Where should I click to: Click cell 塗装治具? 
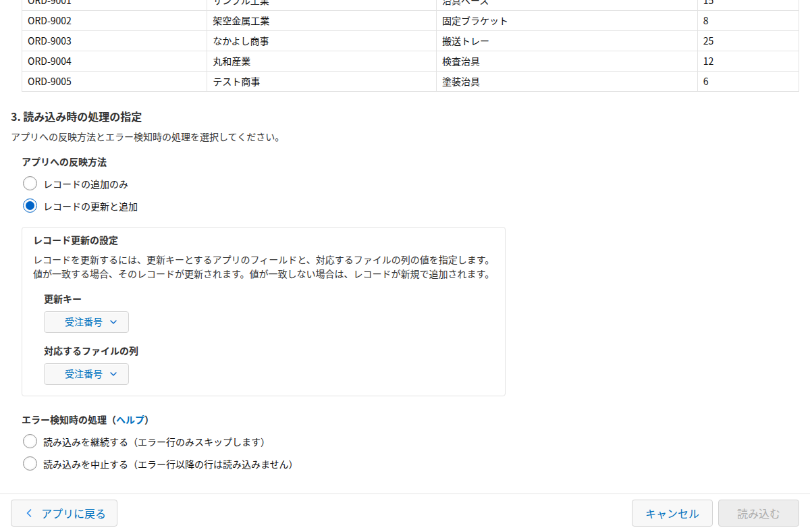click(567, 82)
